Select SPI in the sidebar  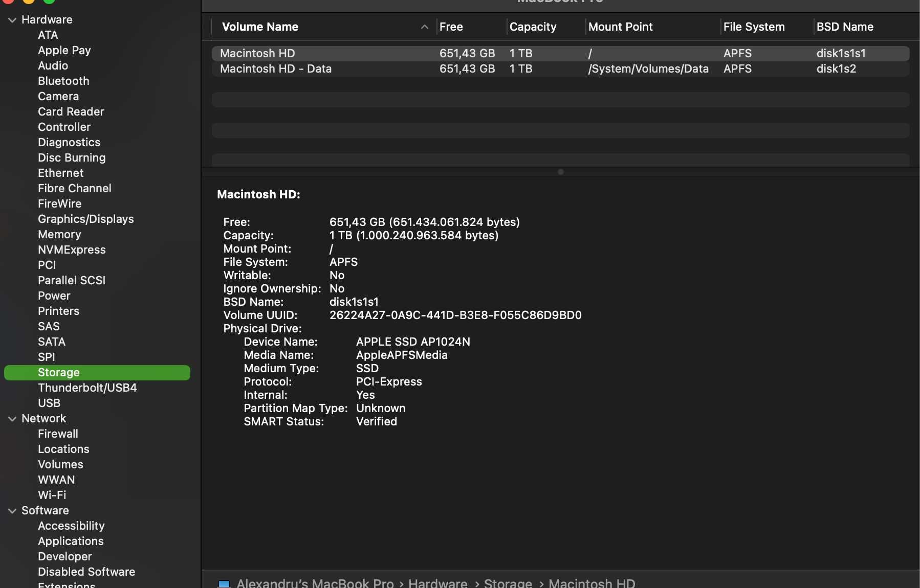[x=46, y=357]
